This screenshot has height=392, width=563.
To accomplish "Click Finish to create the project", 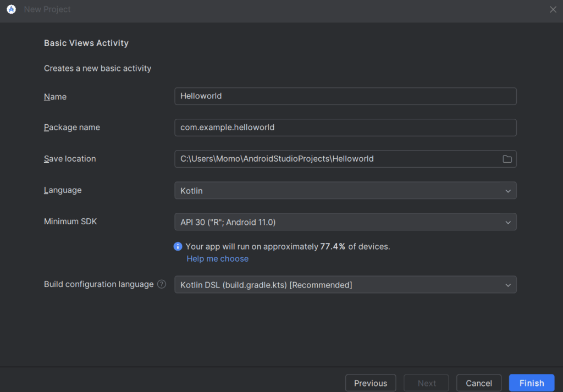I will [x=532, y=383].
